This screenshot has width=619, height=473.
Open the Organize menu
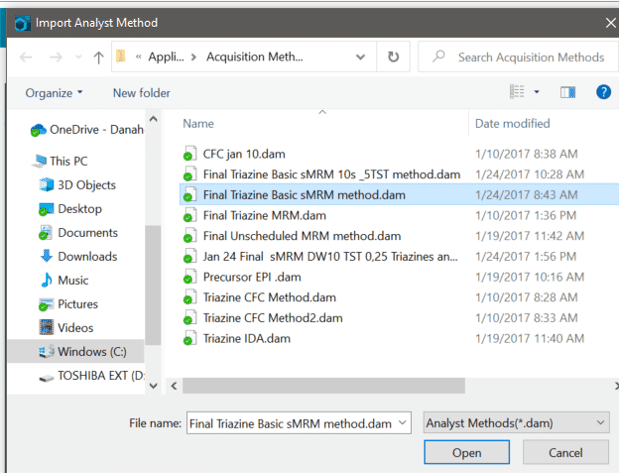(54, 93)
